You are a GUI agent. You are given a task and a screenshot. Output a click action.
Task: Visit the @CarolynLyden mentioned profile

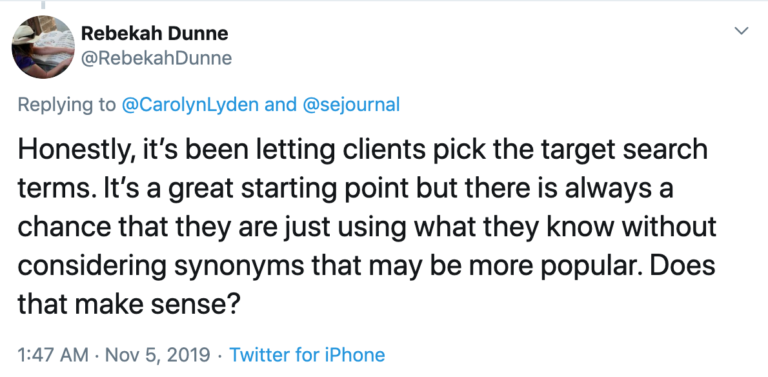190,105
